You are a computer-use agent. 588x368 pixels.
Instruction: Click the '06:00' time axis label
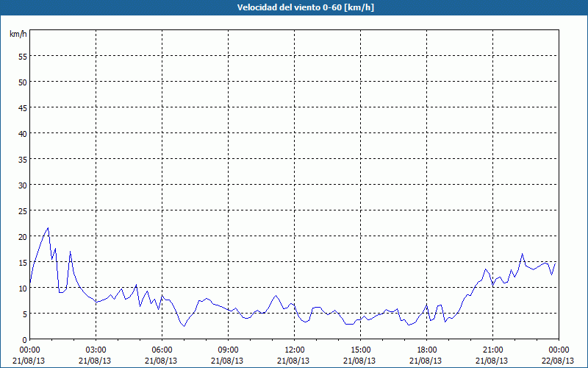pyautogui.click(x=162, y=350)
